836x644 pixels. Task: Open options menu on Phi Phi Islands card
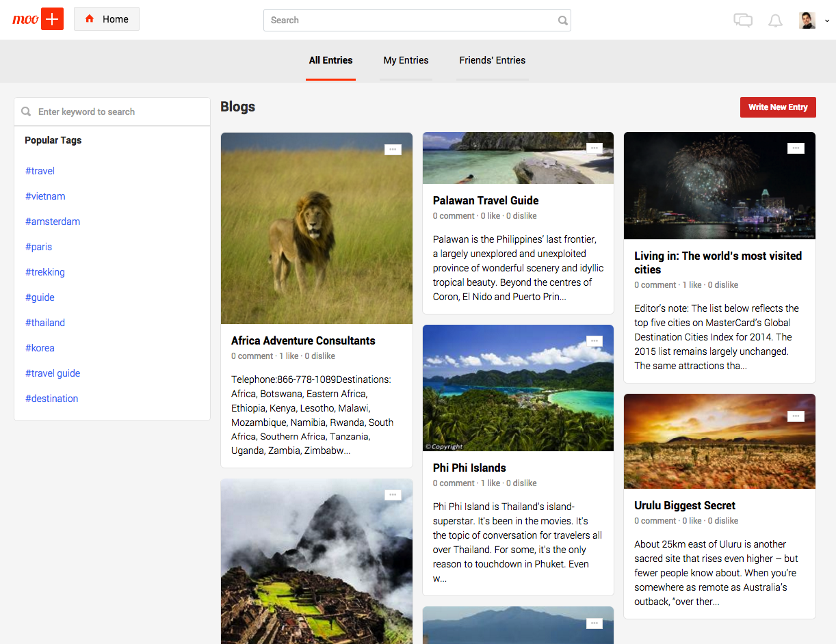point(595,340)
